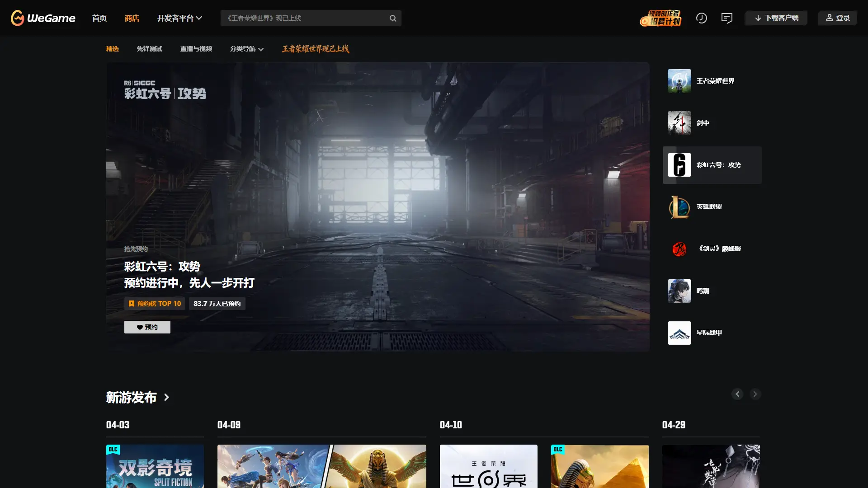Viewport: 868px width, 488px height.
Task: Go to next new releases page
Action: (x=755, y=394)
